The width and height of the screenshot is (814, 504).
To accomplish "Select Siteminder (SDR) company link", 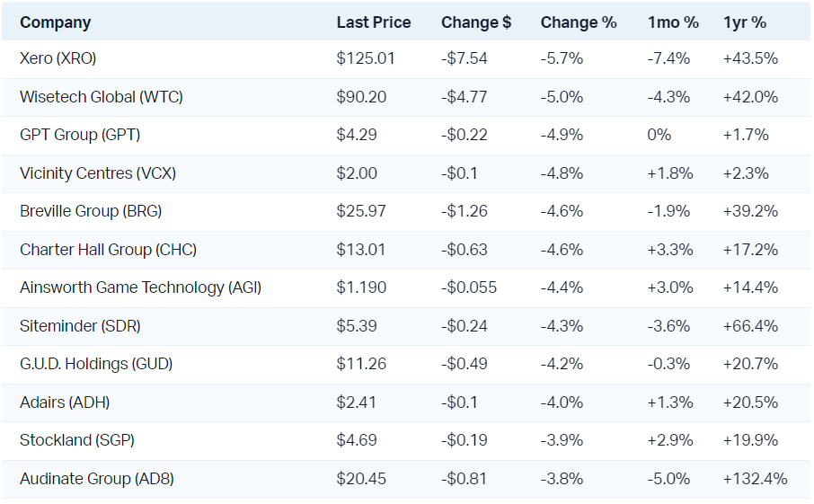I will click(80, 326).
